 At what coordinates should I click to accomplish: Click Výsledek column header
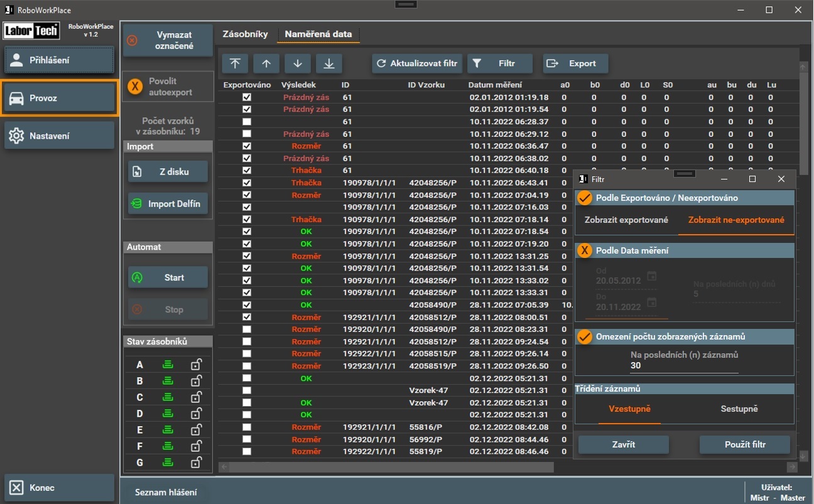(298, 85)
